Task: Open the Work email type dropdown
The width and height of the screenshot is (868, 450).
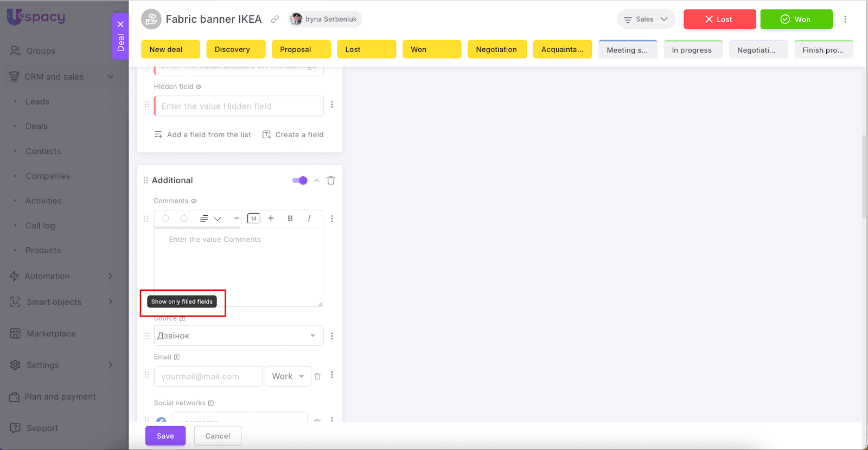Action: pos(288,376)
